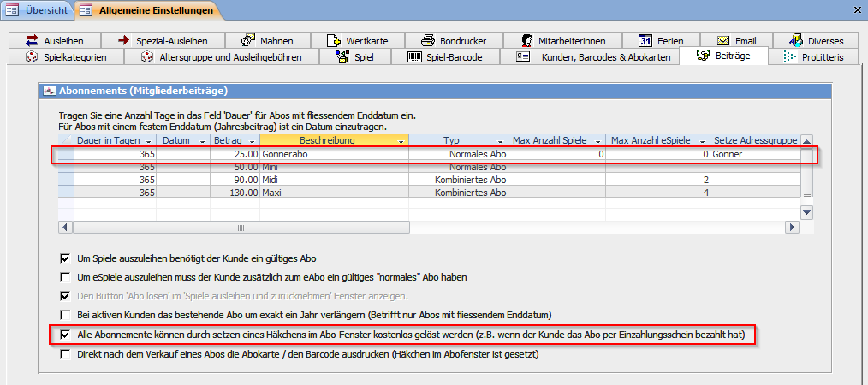Screen dimensions: 868x385
Task: Click the Ausleihen tab arrows icon
Action: (x=32, y=40)
